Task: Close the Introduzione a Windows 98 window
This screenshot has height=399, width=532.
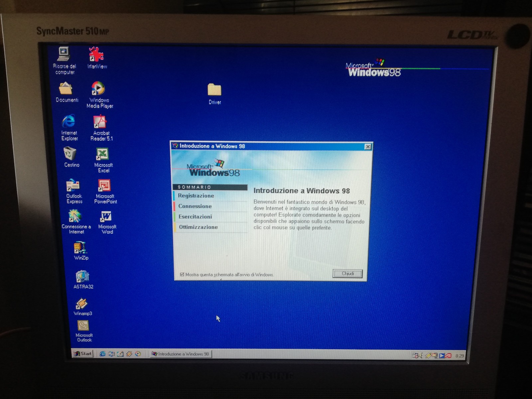Action: [368, 147]
